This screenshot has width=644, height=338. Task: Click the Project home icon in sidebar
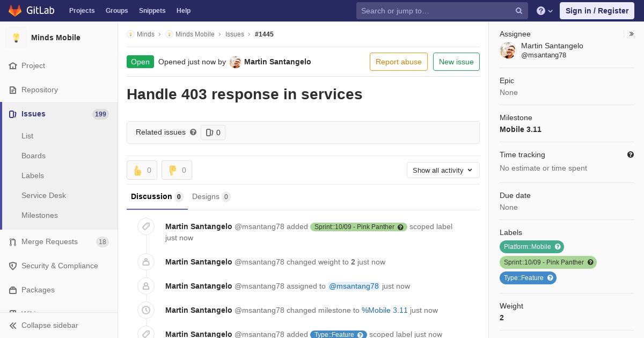[x=13, y=65]
